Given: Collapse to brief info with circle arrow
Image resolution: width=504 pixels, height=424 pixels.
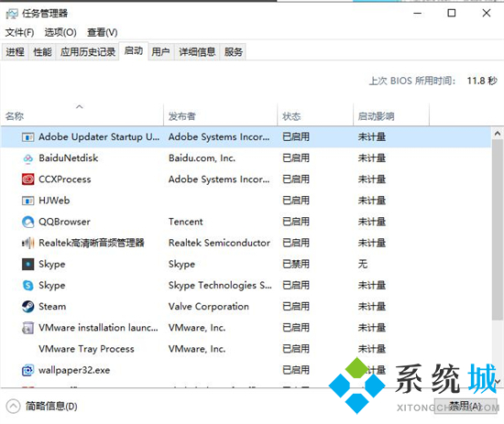Looking at the screenshot, I should tap(13, 407).
